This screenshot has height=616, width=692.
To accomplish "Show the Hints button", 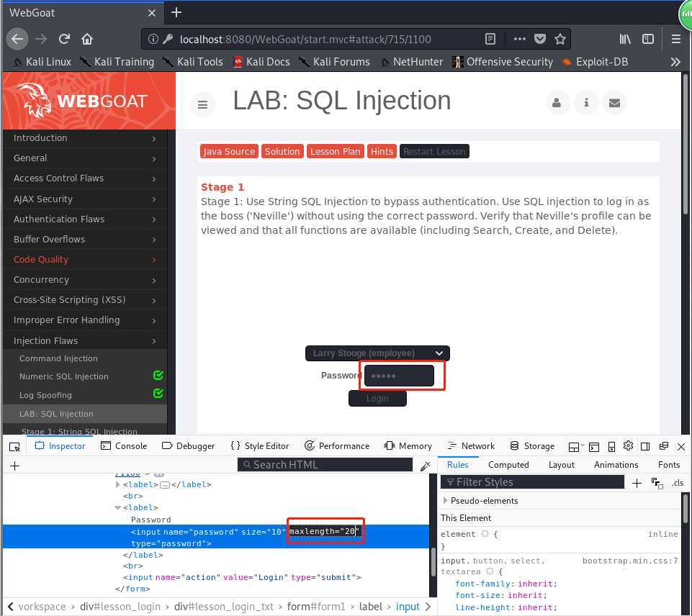I will pos(382,152).
